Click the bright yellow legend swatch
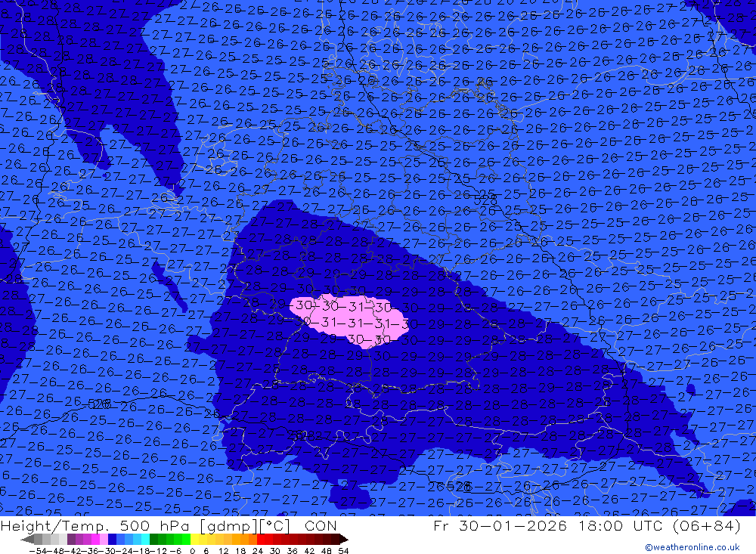756x554 pixels. coord(194,539)
